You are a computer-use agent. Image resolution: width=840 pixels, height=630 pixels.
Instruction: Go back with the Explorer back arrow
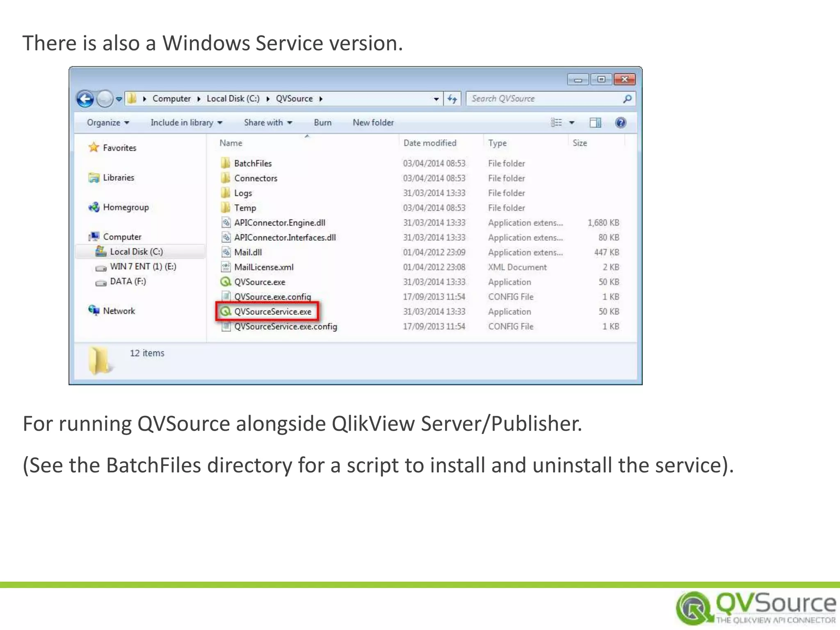(x=85, y=99)
